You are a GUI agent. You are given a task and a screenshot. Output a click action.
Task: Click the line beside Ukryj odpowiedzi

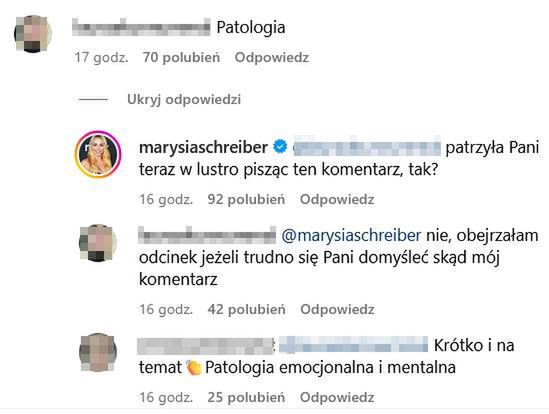pyautogui.click(x=93, y=99)
